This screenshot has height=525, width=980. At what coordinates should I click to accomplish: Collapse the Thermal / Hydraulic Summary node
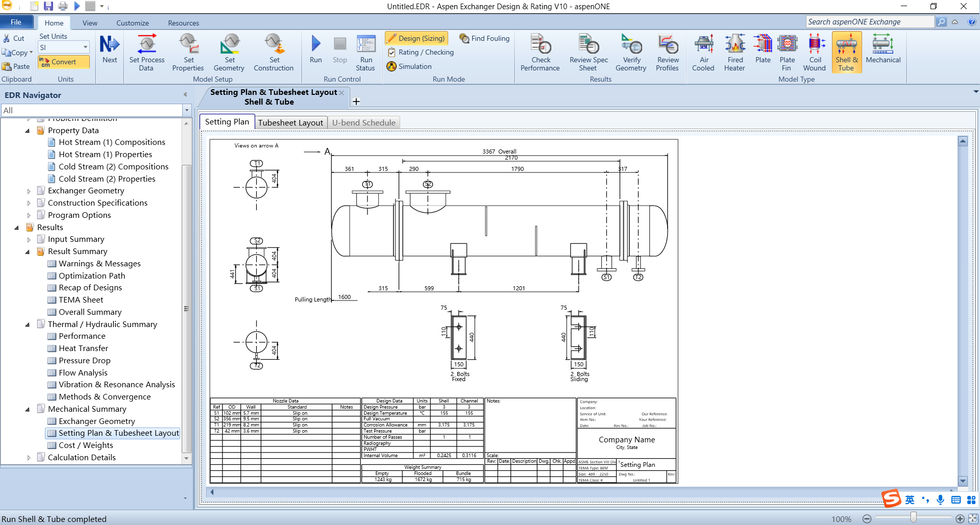tap(28, 324)
